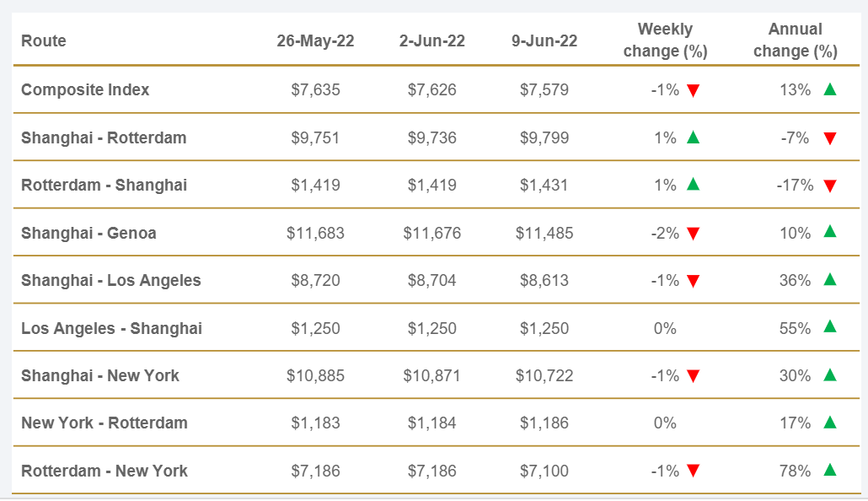Click the 2-Jun-22 column header
The width and height of the screenshot is (868, 501).
[x=431, y=40]
